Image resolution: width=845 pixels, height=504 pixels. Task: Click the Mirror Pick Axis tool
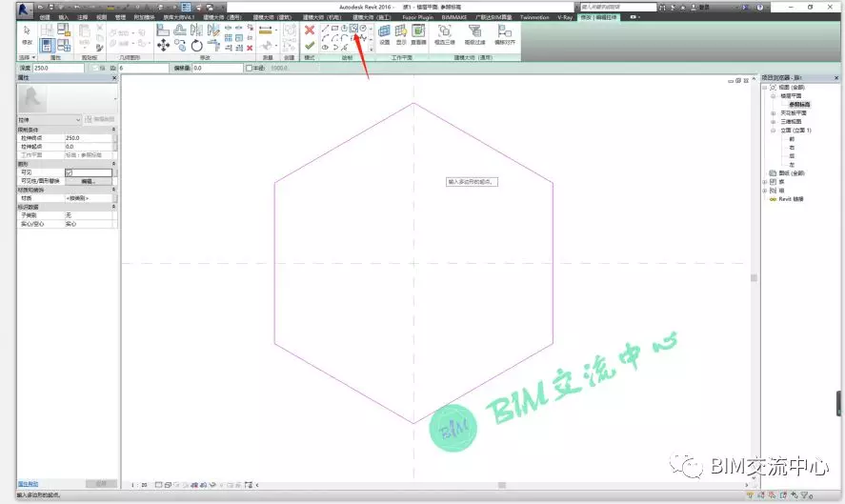(196, 30)
